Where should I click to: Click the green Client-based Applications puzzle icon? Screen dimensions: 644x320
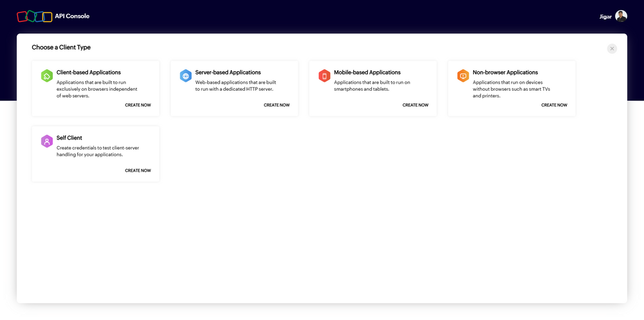tap(47, 76)
